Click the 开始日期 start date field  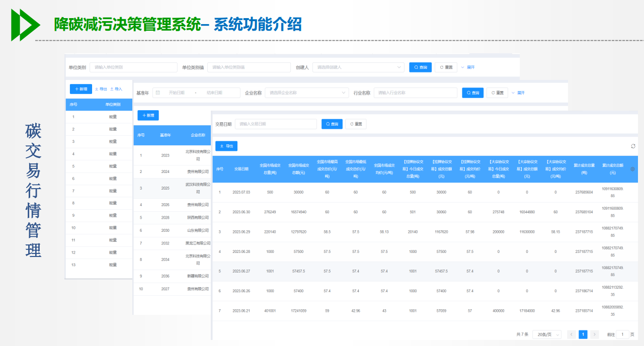pyautogui.click(x=177, y=93)
